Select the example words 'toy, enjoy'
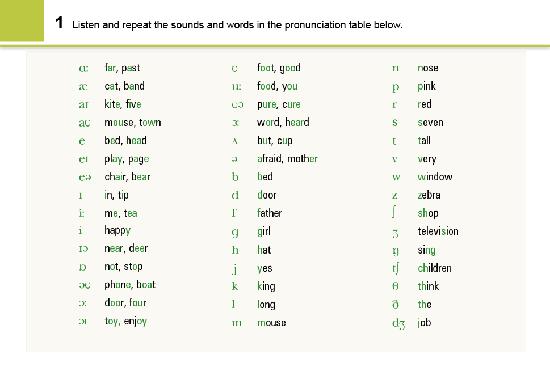Viewport: 550px width, 392px height. point(125,322)
